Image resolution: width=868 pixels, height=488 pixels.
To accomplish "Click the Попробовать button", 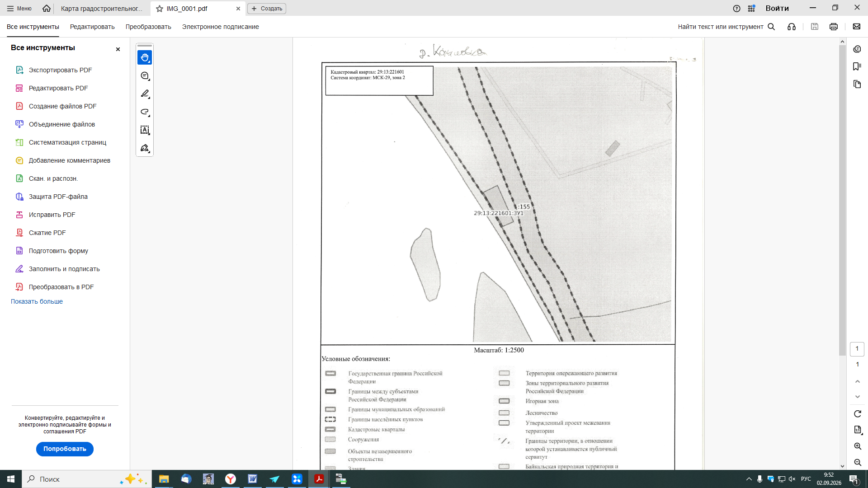I will 65,449.
